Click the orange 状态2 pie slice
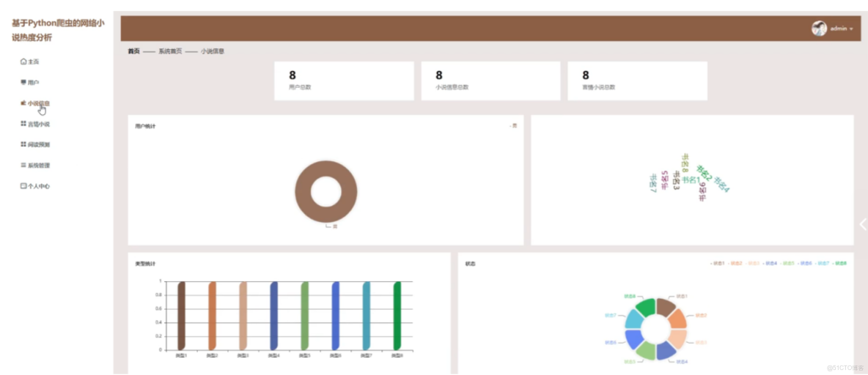Image resolution: width=868 pixels, height=375 pixels. 677,319
